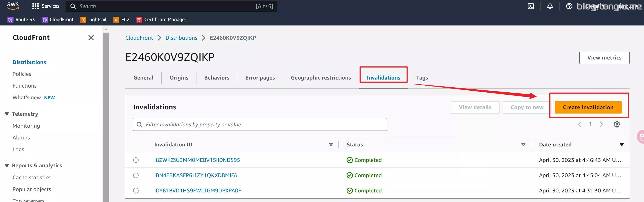Open the help question mark icon
The height and width of the screenshot is (202, 644).
click(569, 6)
